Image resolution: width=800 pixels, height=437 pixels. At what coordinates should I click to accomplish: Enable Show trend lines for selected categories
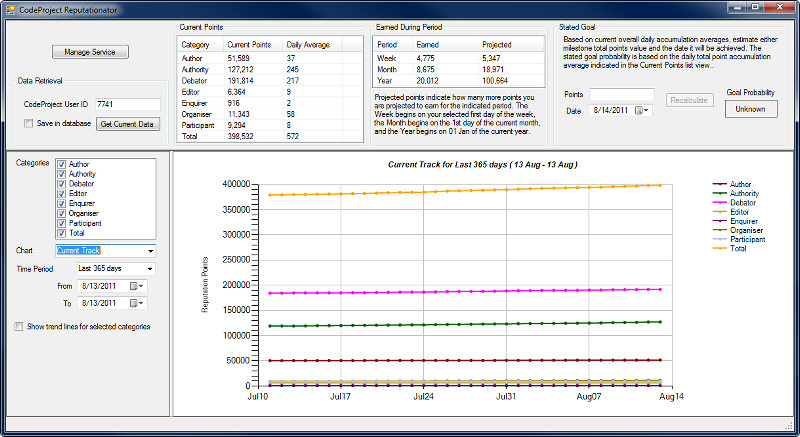pos(19,326)
